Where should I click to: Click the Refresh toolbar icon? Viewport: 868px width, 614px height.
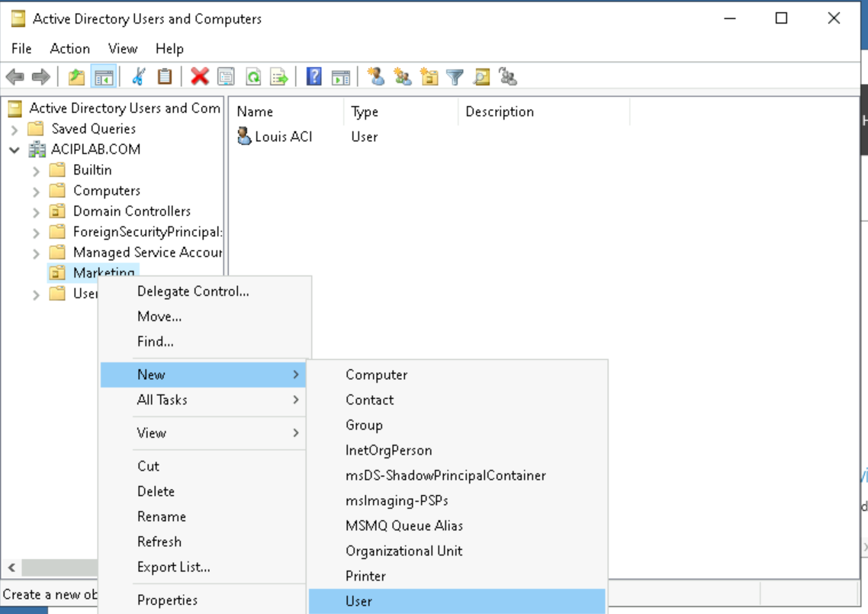252,76
